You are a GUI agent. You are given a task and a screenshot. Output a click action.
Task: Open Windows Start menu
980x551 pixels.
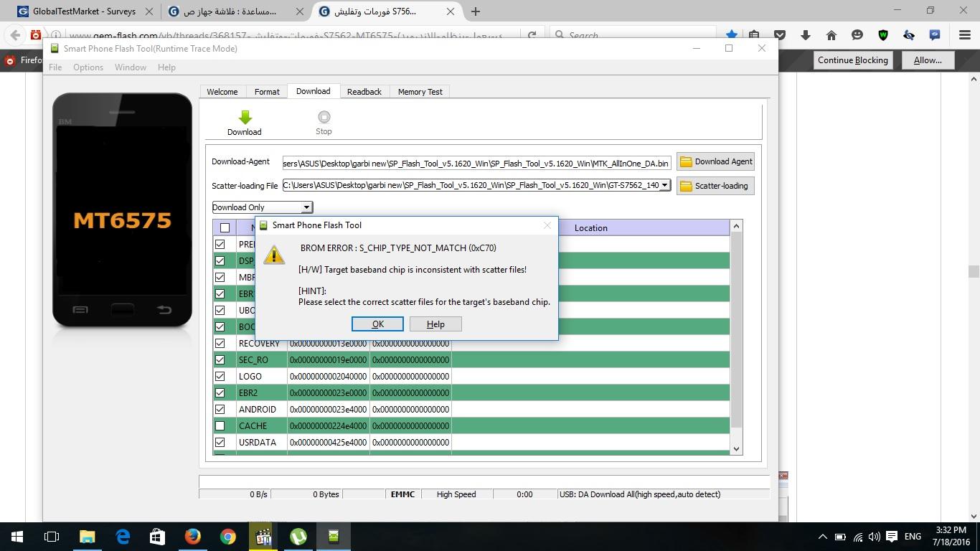pyautogui.click(x=17, y=536)
